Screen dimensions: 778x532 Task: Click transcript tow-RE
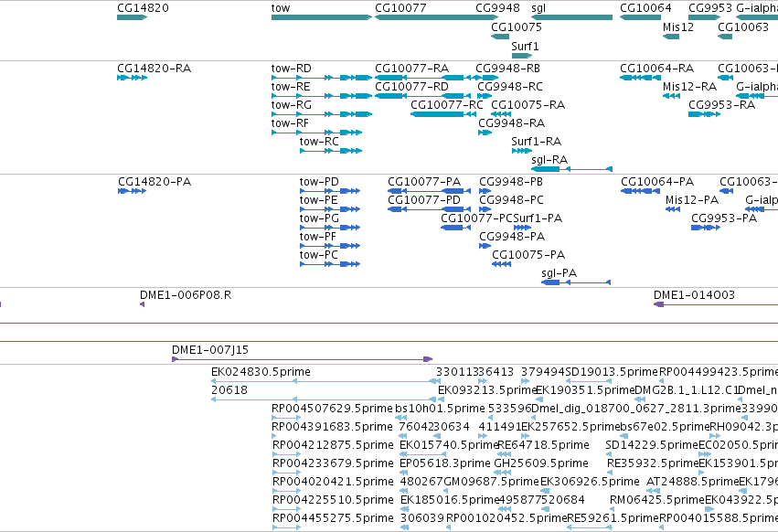click(322, 96)
